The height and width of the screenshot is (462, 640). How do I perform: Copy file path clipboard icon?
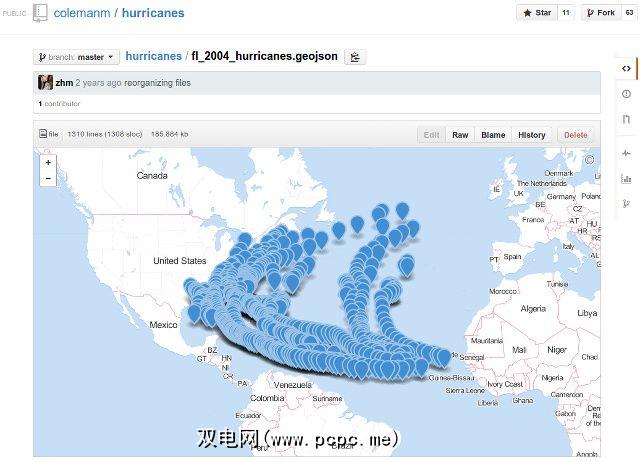click(355, 57)
